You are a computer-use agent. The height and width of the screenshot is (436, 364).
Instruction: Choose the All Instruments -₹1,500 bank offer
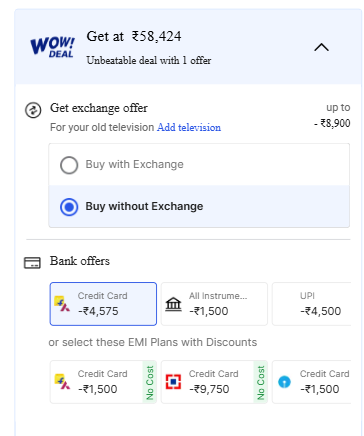click(214, 304)
